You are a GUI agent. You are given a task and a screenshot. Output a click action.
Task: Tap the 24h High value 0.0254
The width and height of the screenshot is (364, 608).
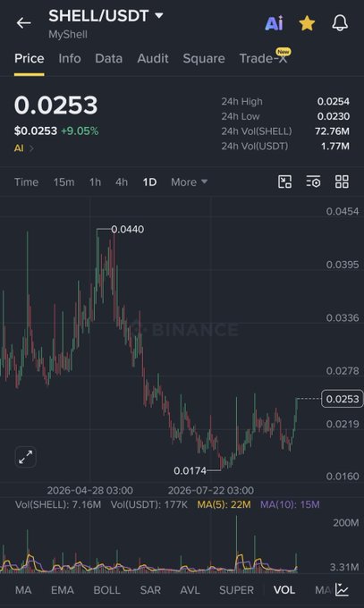334,102
